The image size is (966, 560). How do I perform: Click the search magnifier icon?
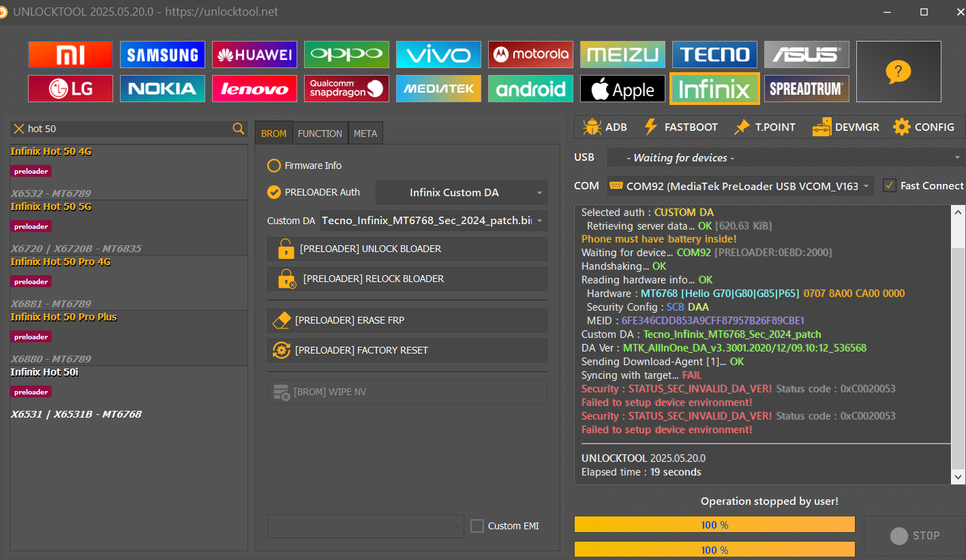tap(239, 129)
